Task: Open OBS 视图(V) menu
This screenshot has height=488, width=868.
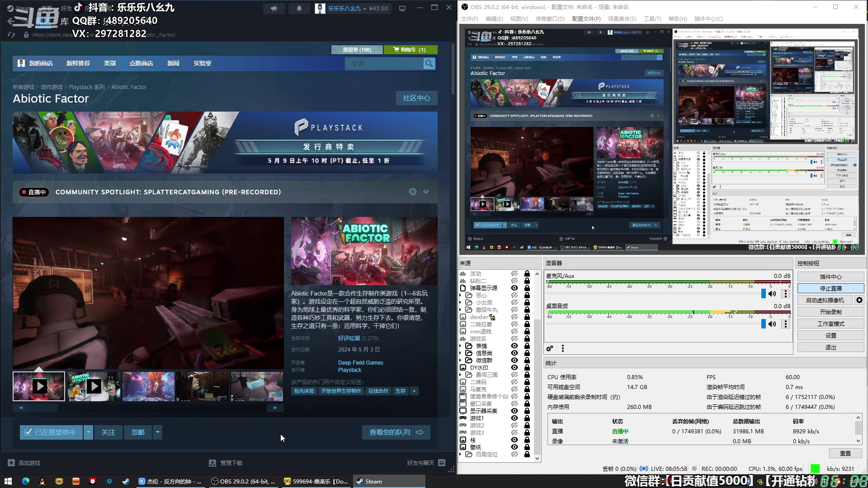Action: [519, 19]
